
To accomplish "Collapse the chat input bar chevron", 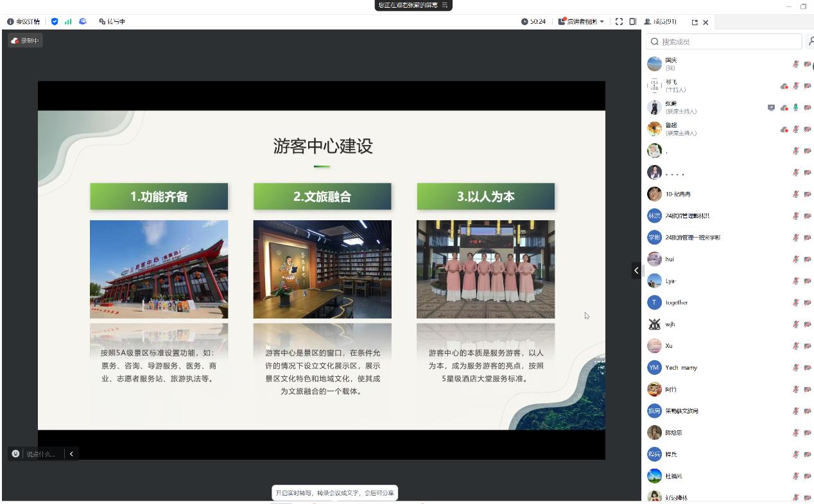I will point(71,454).
